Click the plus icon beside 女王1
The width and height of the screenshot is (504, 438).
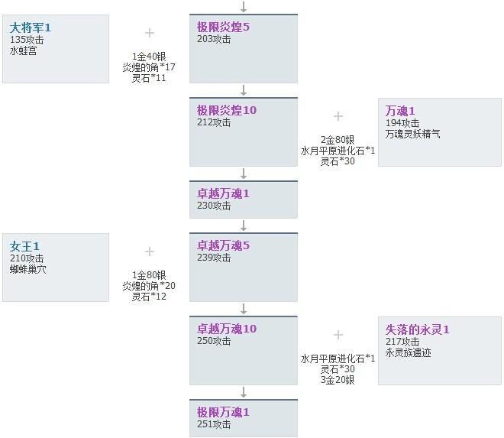(x=150, y=251)
